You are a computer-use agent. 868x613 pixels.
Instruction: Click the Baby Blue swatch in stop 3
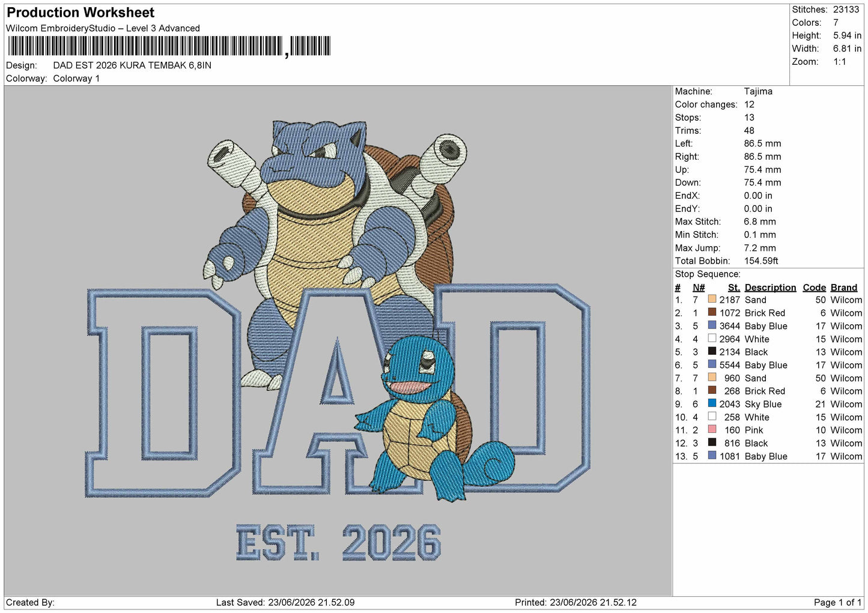(x=712, y=325)
